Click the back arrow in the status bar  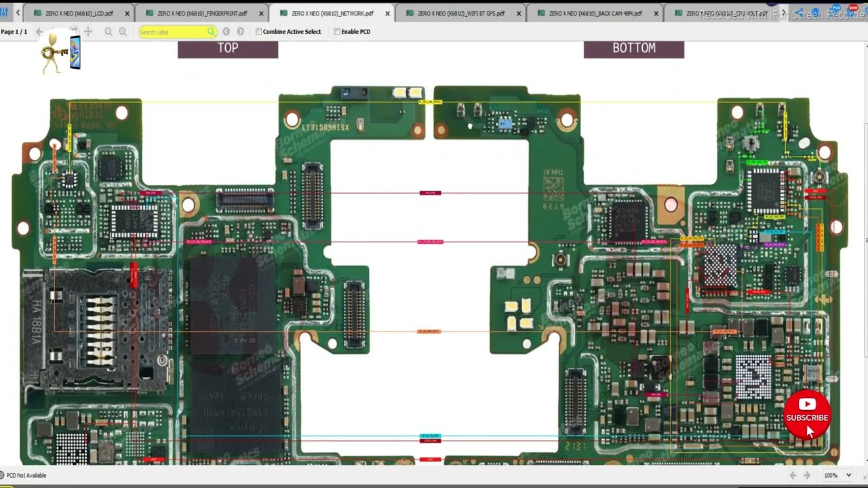tap(793, 476)
